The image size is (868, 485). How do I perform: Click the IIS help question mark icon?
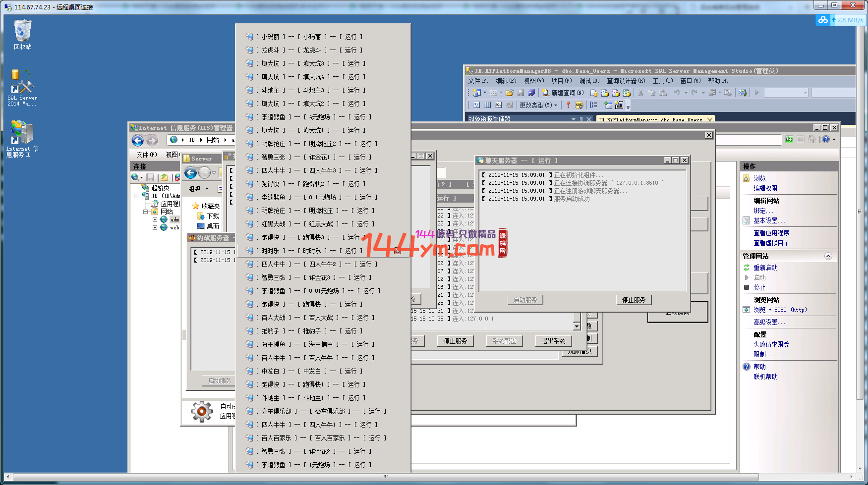coord(825,140)
